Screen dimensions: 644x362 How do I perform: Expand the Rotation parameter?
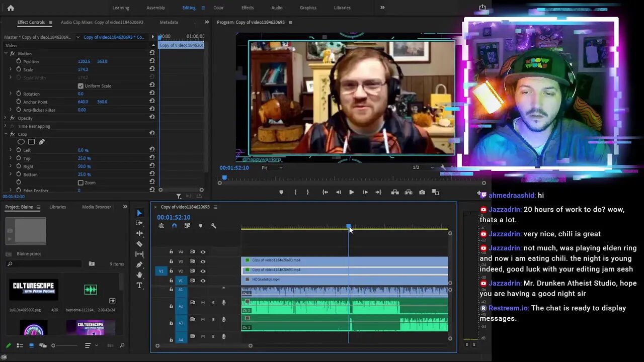click(x=11, y=94)
